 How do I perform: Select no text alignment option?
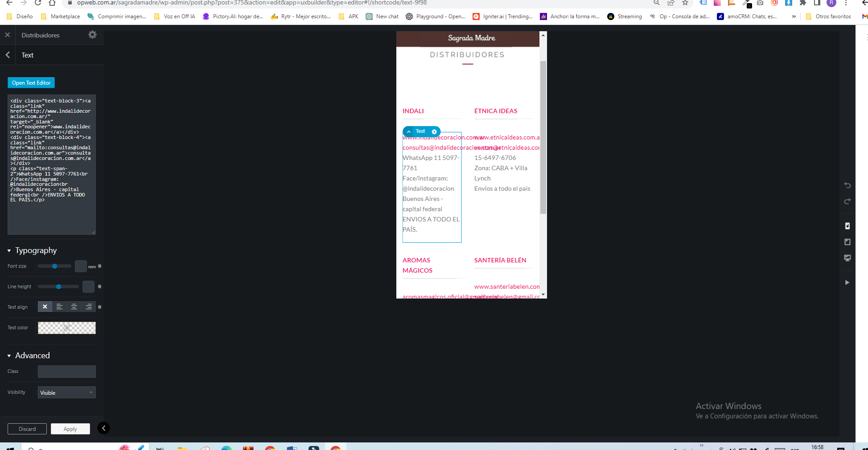pos(45,307)
